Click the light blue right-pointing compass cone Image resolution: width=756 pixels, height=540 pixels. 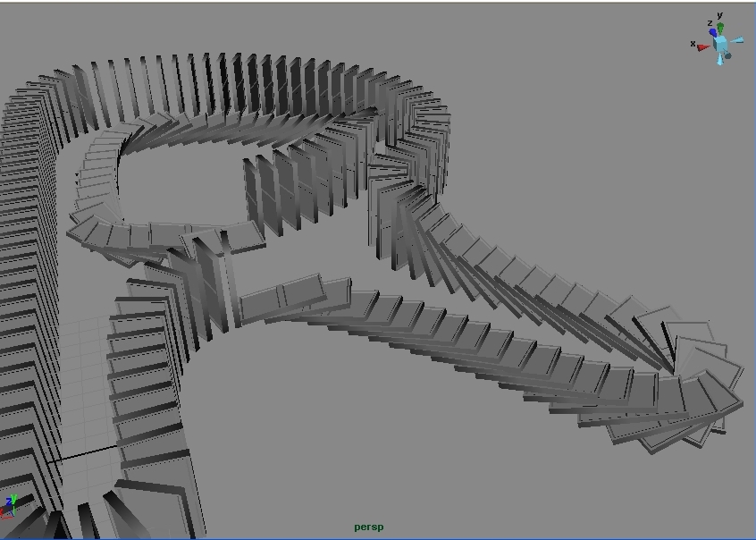737,40
